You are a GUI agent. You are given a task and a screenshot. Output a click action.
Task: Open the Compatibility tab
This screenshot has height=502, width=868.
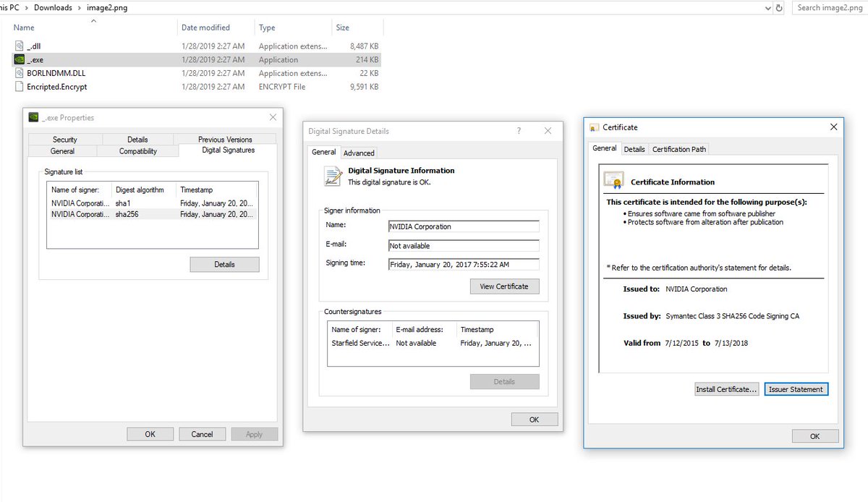[138, 151]
